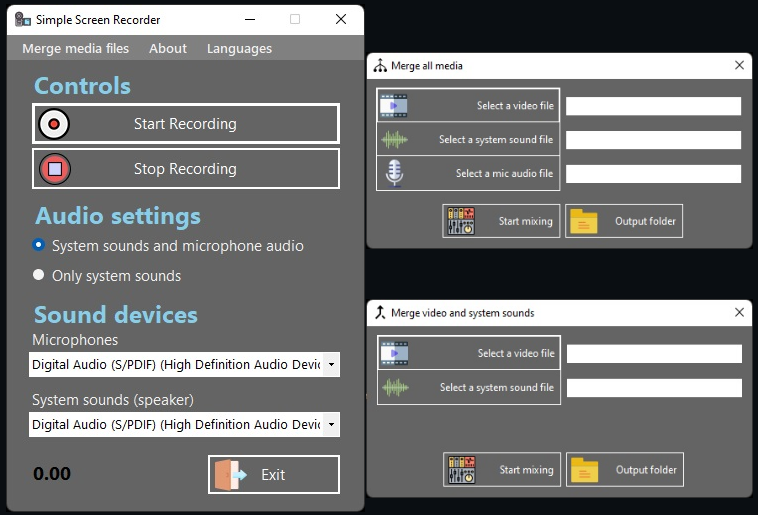Screen dimensions: 758x515
Task: Click the System sounds (speaker) label
Action: point(113,400)
